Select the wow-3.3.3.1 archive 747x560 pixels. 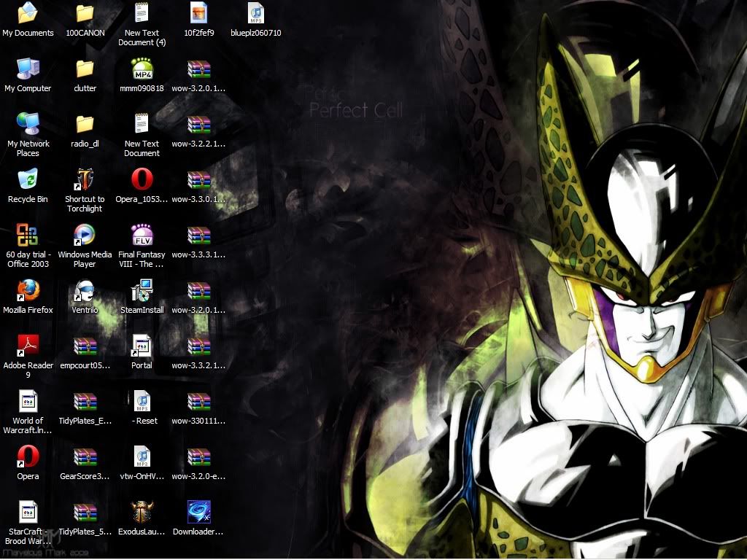(198, 235)
